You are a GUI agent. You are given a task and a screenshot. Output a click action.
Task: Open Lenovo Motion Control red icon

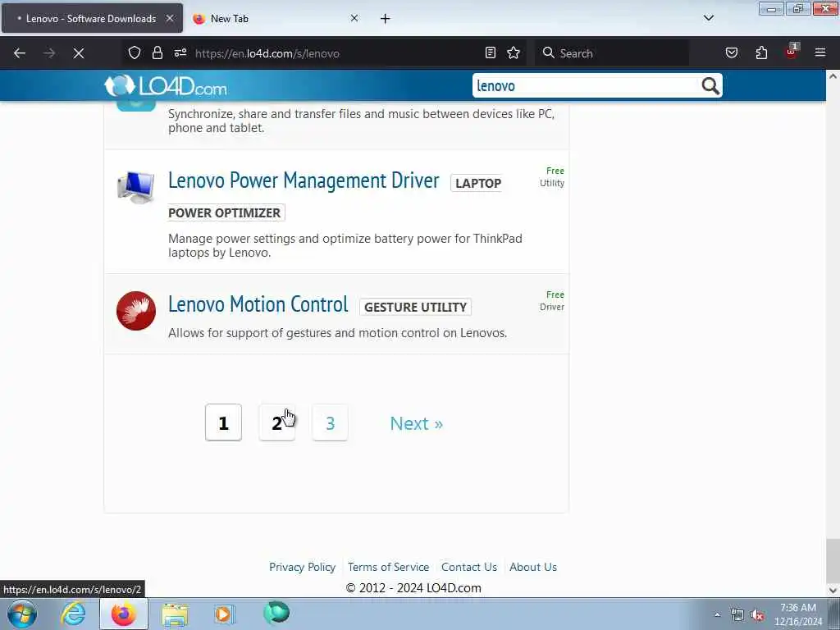tap(136, 311)
